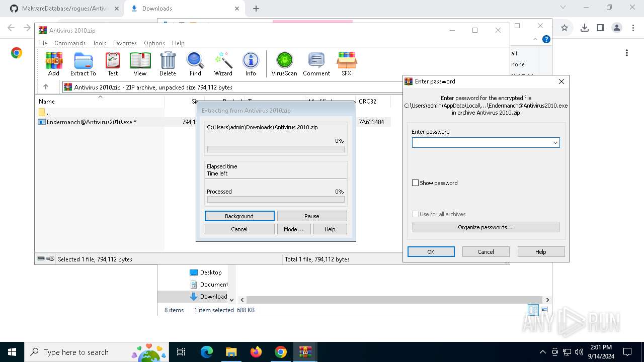Viewport: 644px width, 362px height.
Task: Open Help in the password dialog
Action: (x=541, y=252)
